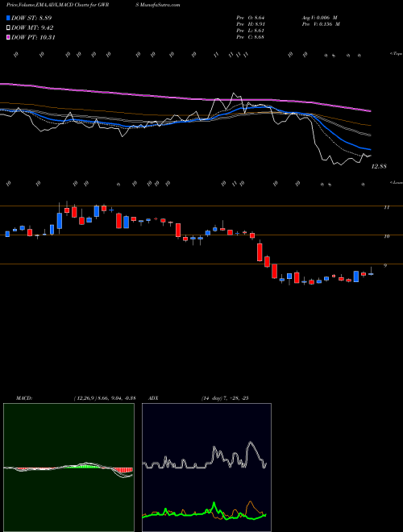This screenshot has width=403, height=532.
Task: Click the 'Avg V: 0.006 M' volume value
Action: (319, 18)
